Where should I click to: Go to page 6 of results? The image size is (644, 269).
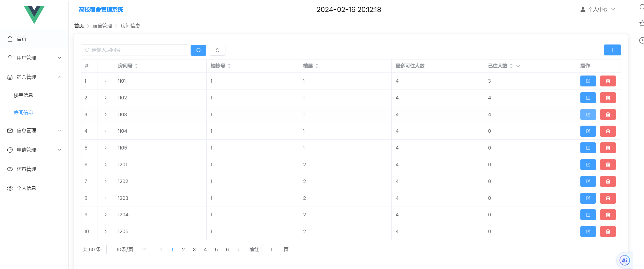point(227,249)
